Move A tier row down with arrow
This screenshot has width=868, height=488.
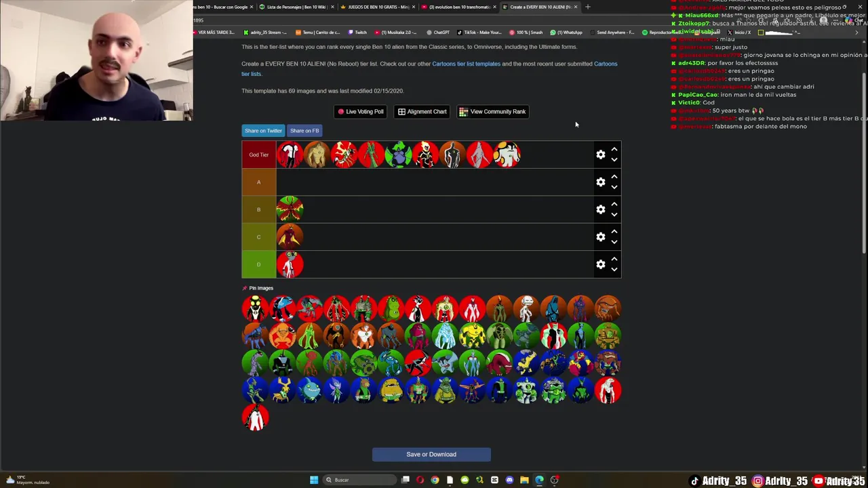[614, 187]
